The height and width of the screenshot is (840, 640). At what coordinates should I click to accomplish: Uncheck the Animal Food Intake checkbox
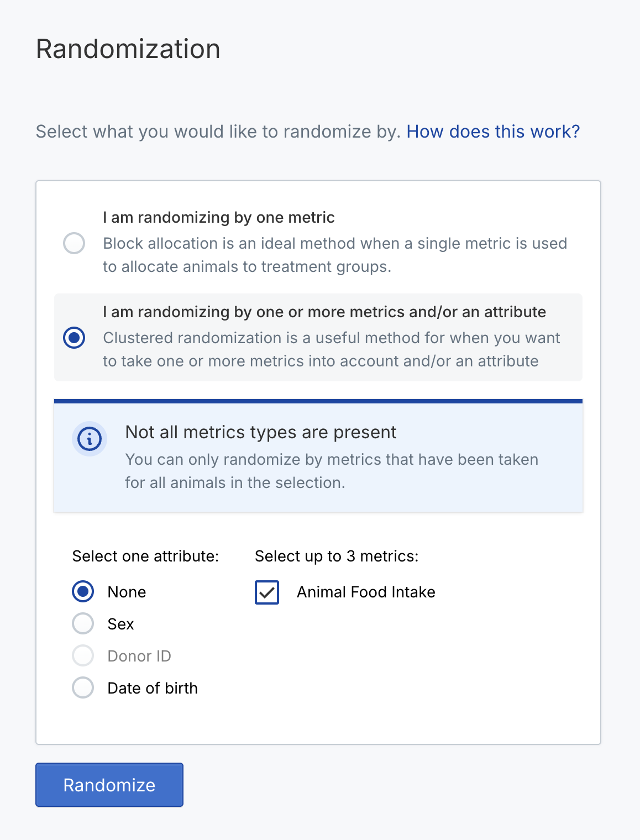[x=267, y=592]
